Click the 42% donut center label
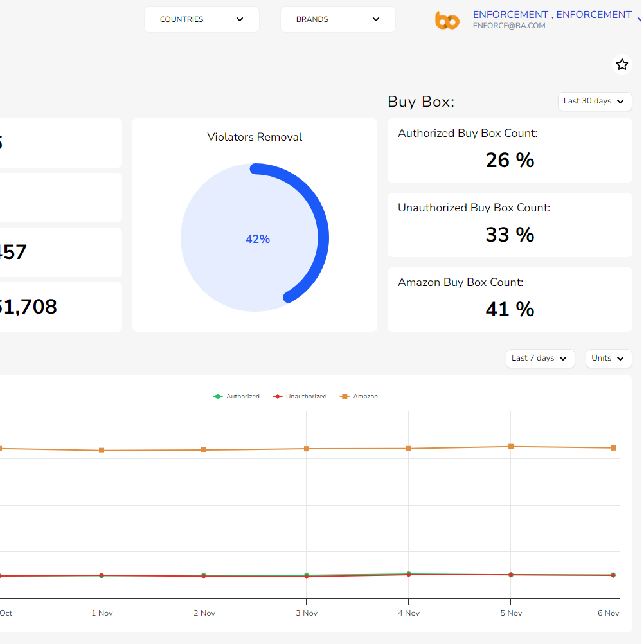The width and height of the screenshot is (644, 644). (257, 239)
